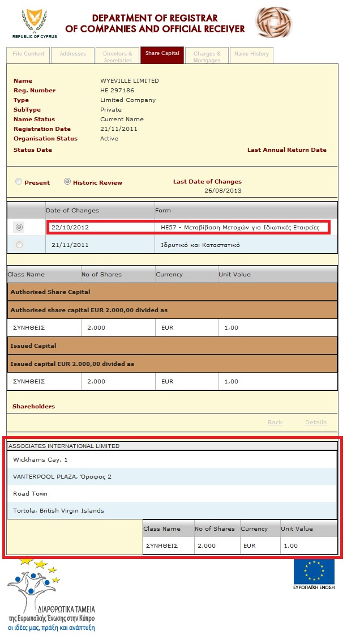
Task: Choose the 22/10/2012 change row radio button
Action: (x=20, y=227)
